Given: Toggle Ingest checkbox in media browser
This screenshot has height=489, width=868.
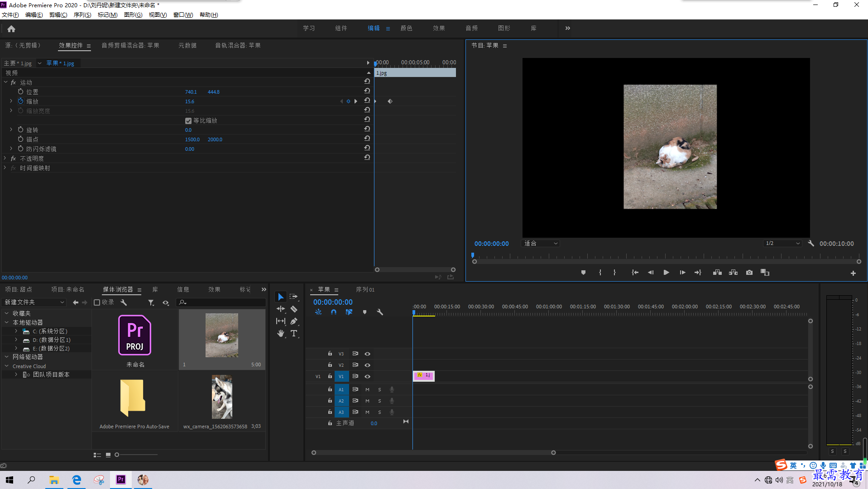Looking at the screenshot, I should point(97,302).
